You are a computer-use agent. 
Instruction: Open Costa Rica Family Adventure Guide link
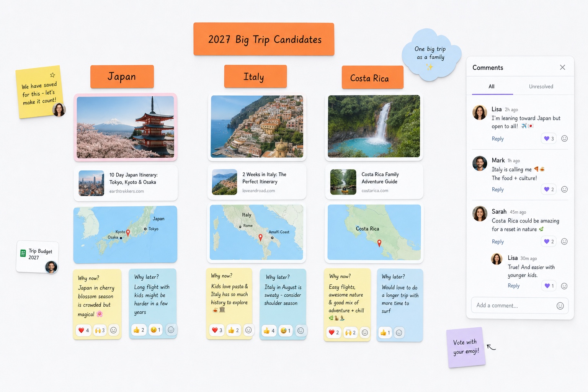(374, 182)
